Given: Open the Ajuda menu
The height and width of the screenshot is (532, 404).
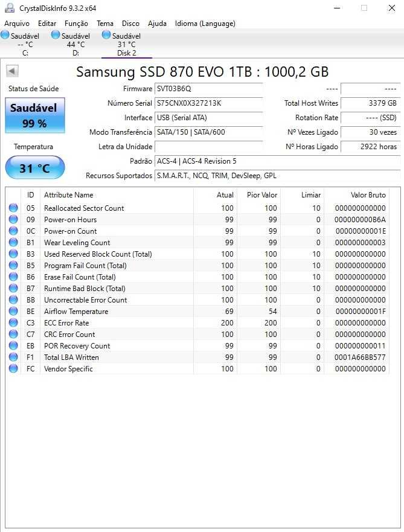Looking at the screenshot, I should pos(157,24).
